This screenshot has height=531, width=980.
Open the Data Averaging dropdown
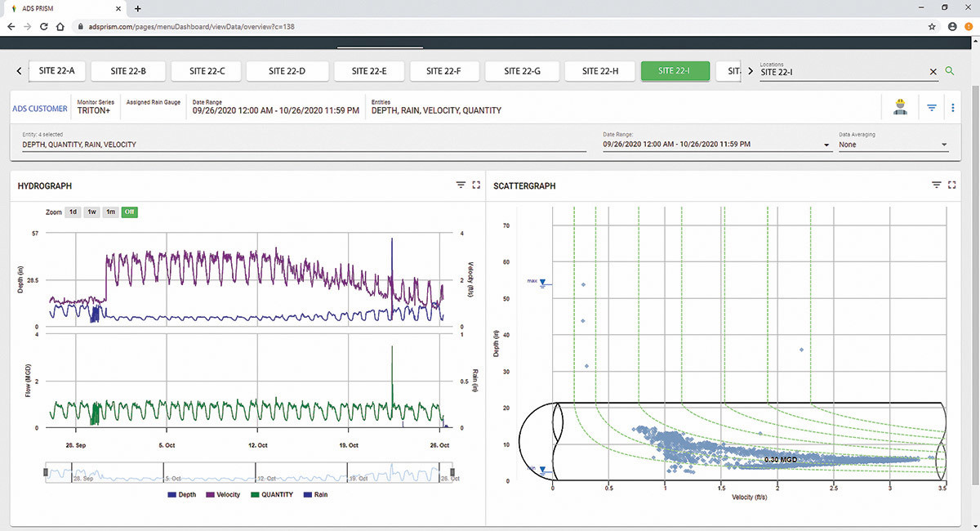(893, 144)
